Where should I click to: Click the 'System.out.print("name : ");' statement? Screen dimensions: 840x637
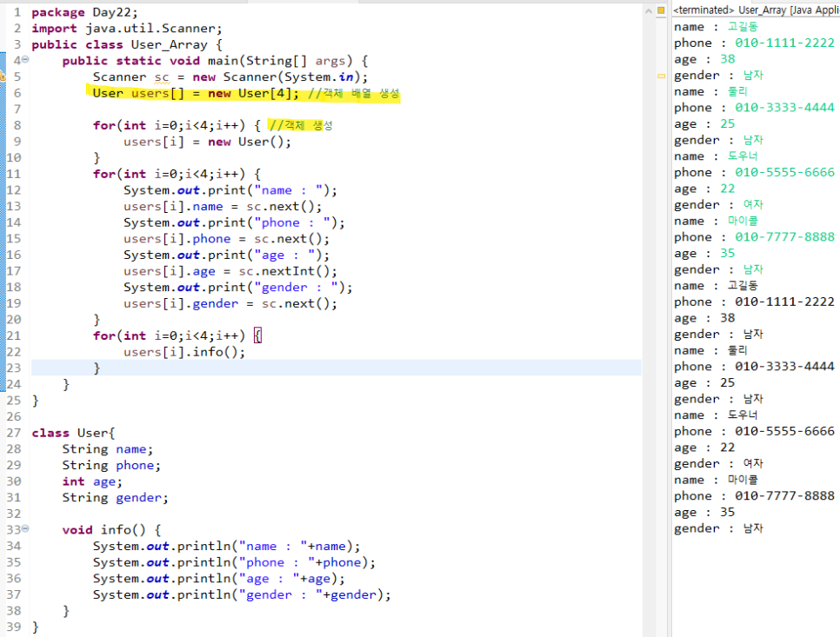pos(230,190)
